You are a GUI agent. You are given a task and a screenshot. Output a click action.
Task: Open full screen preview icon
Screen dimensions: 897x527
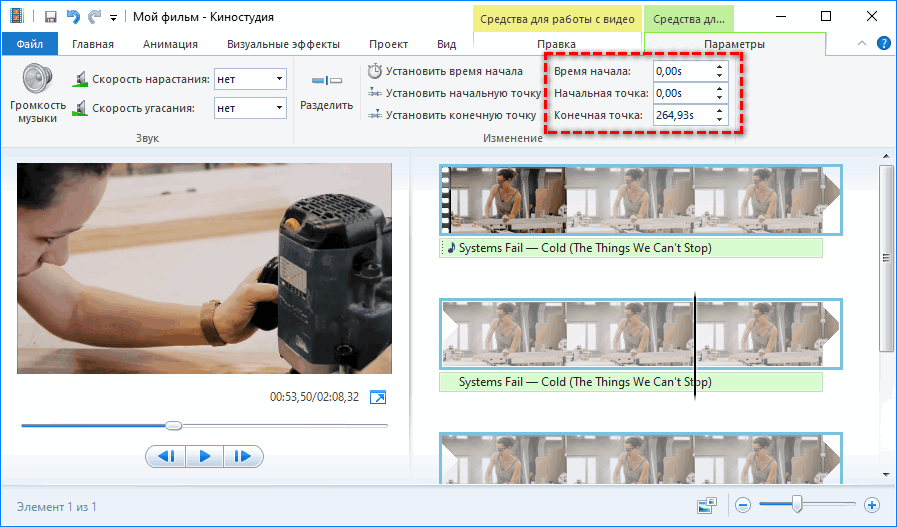point(378,398)
